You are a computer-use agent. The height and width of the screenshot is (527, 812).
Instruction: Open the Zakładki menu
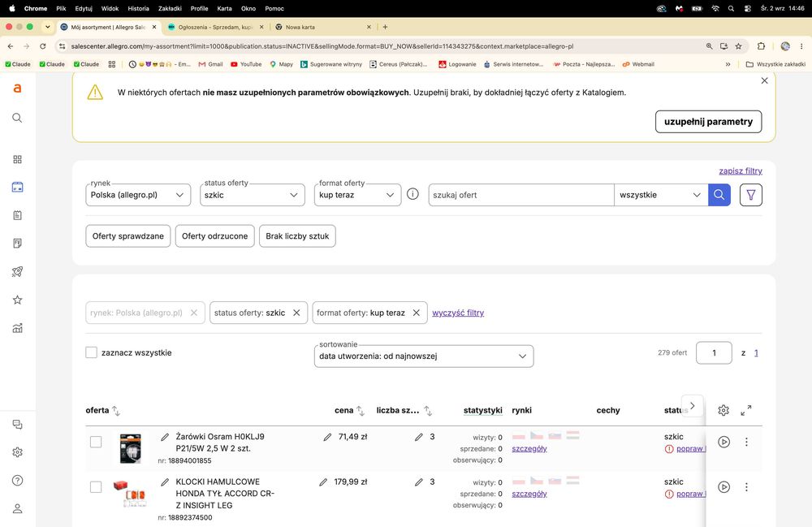[x=170, y=8]
